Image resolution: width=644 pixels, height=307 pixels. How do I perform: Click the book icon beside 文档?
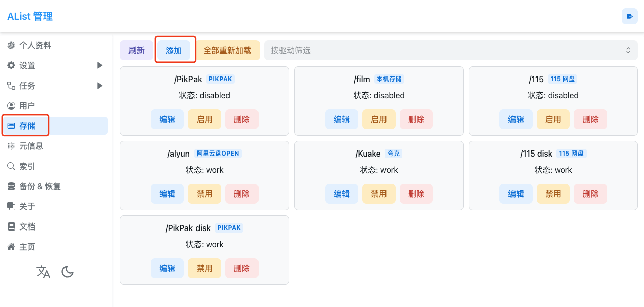(x=11, y=227)
